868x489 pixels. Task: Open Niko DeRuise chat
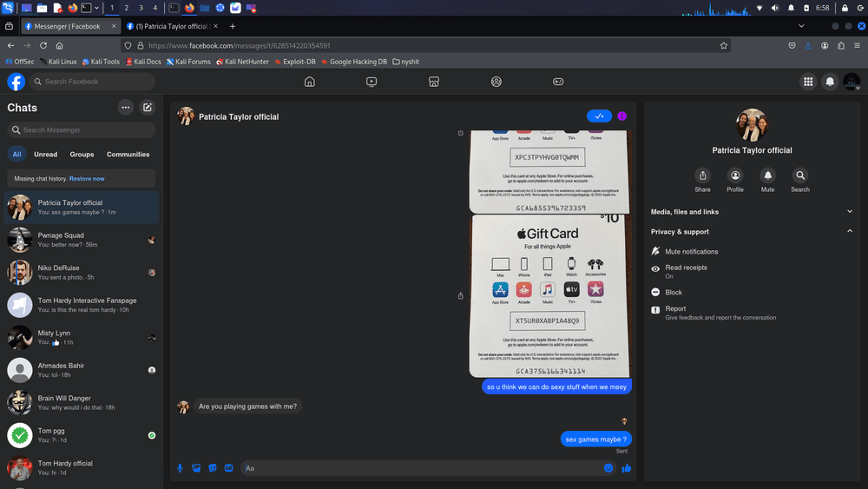[x=82, y=273]
